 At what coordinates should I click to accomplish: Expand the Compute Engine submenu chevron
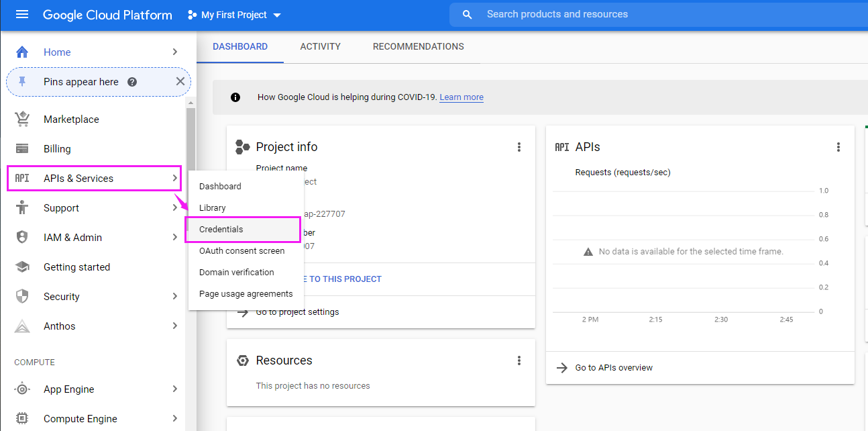point(174,419)
